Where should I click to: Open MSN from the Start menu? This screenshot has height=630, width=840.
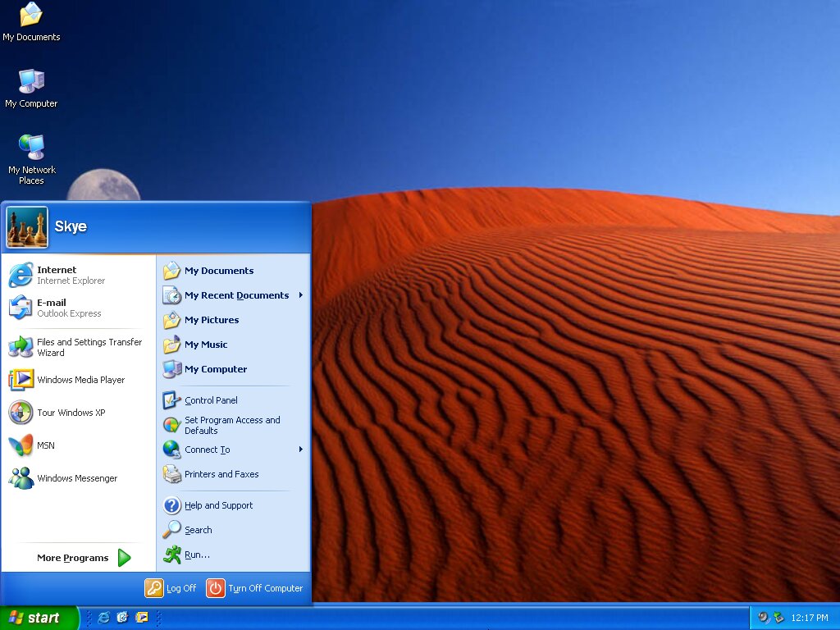[x=78, y=445]
